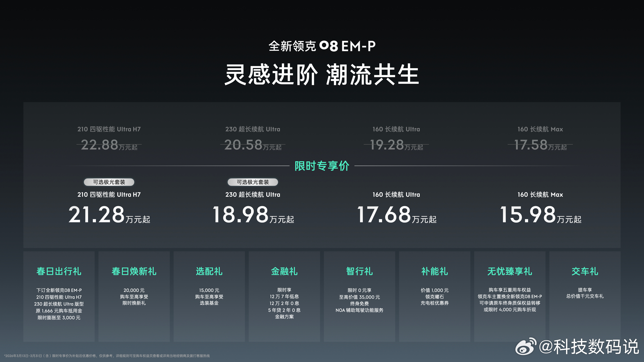Viewport: 644px width, 362px height.
Task: Click 可选极光套装 badge above 230 超长续航
Action: point(253,182)
